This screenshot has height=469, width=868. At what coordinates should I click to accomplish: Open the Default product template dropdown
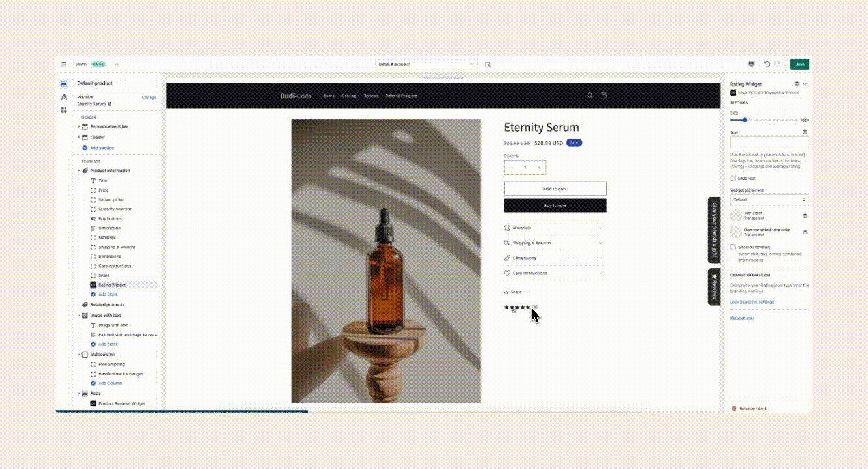click(x=426, y=64)
